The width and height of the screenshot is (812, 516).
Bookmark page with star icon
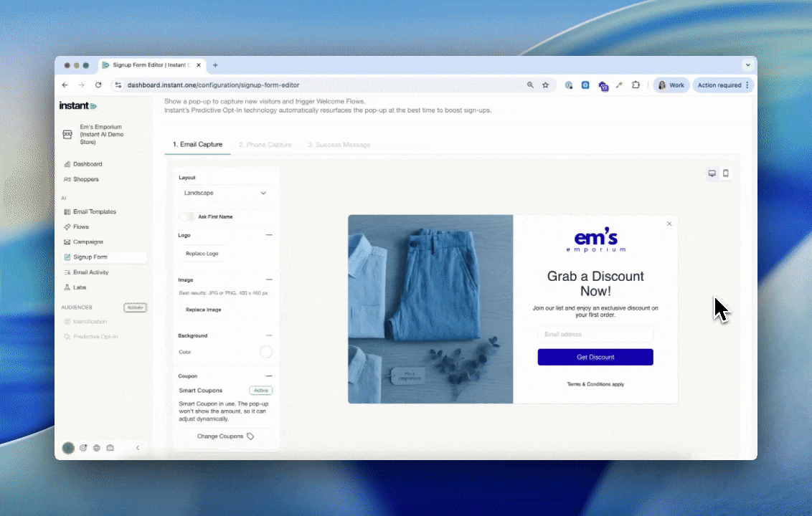tap(545, 85)
